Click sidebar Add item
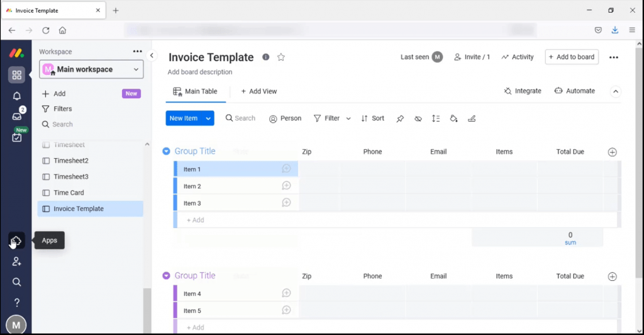 tap(54, 94)
